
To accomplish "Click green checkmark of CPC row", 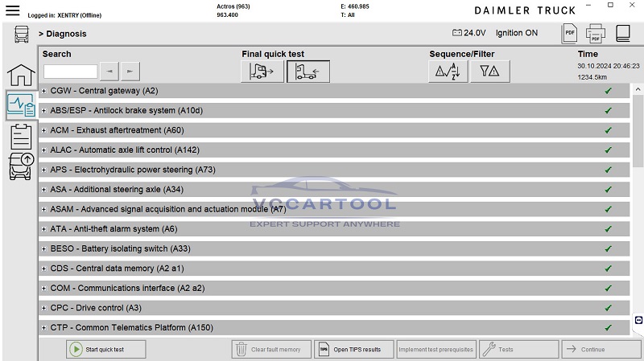I will [609, 308].
